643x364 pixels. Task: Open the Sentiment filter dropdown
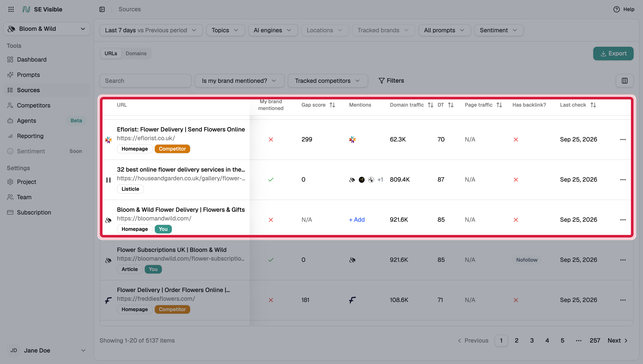(499, 30)
